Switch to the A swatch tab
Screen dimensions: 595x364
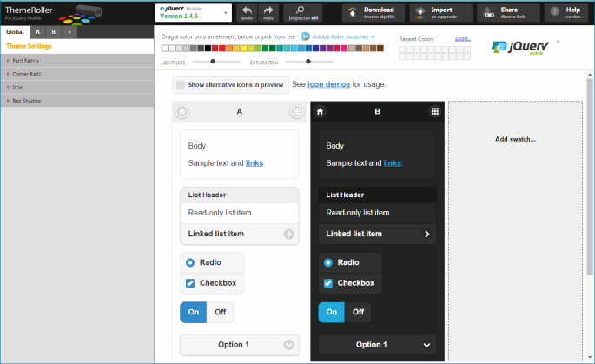coord(37,32)
